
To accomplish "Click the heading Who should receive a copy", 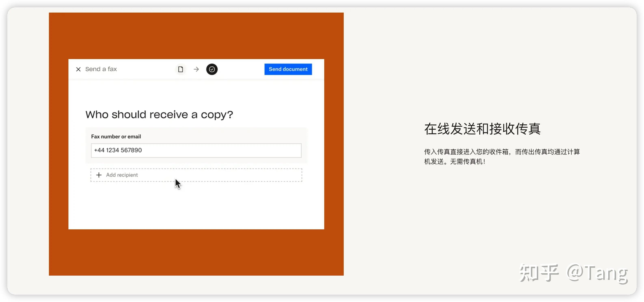I will [159, 114].
